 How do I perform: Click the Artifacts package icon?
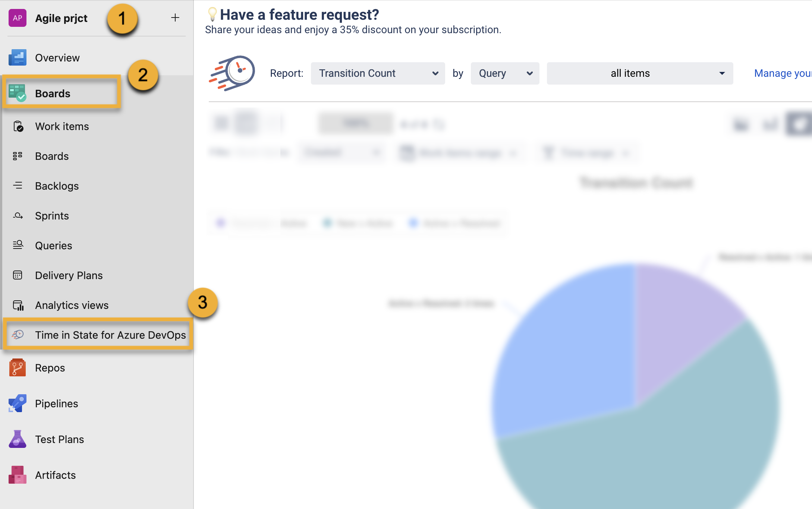point(18,475)
